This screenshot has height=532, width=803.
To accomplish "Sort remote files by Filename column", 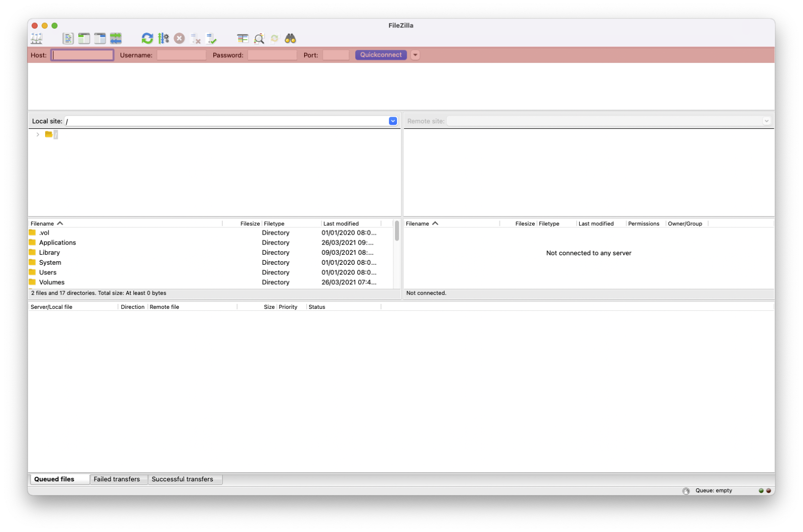I will [452, 224].
